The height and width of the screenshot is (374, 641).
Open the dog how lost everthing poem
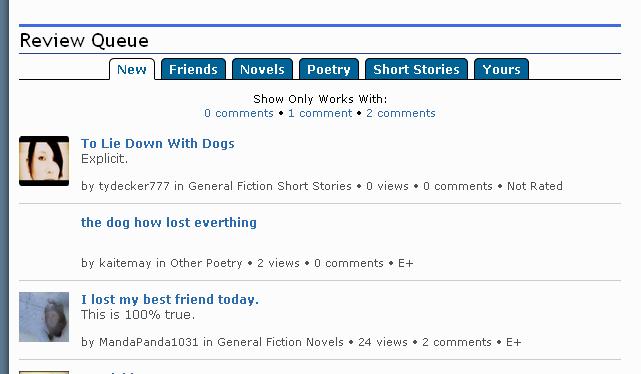coord(169,222)
